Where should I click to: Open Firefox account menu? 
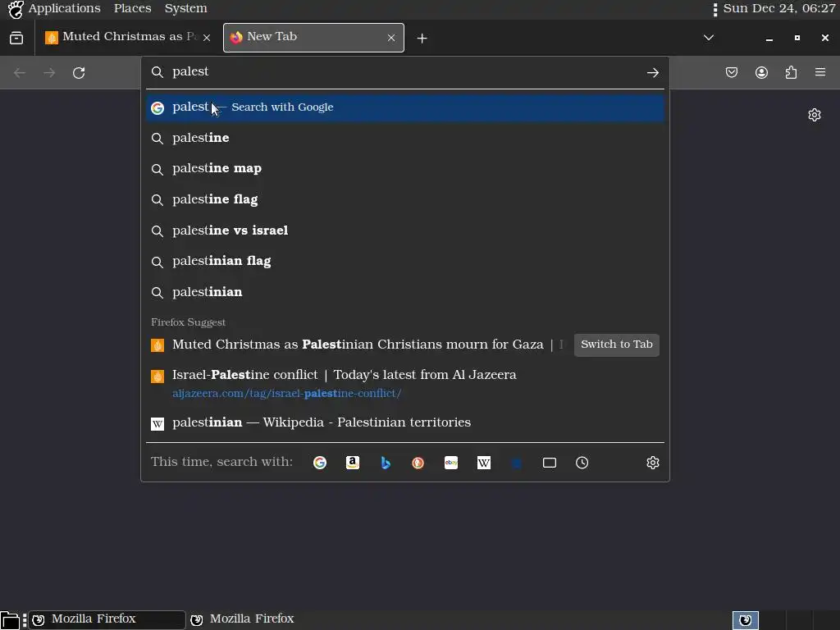point(761,72)
